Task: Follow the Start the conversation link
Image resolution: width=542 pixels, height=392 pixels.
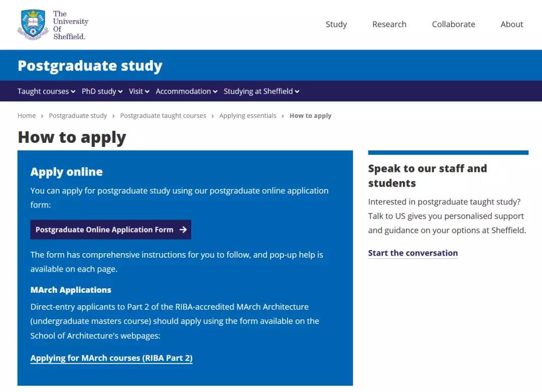Action: click(x=413, y=253)
